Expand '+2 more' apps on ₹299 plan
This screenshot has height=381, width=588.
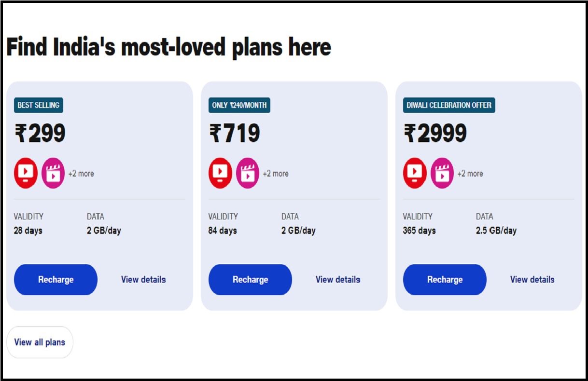pos(81,174)
